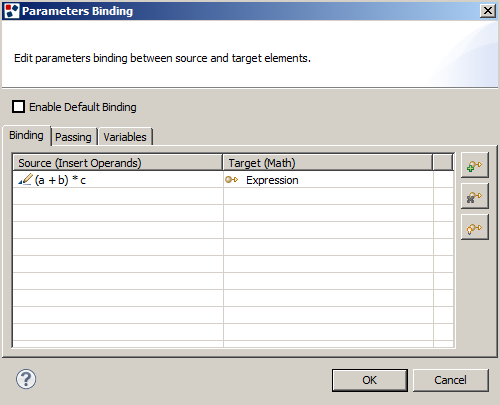Delete binding using the gray X icon
This screenshot has width=500, height=405.
click(x=475, y=197)
